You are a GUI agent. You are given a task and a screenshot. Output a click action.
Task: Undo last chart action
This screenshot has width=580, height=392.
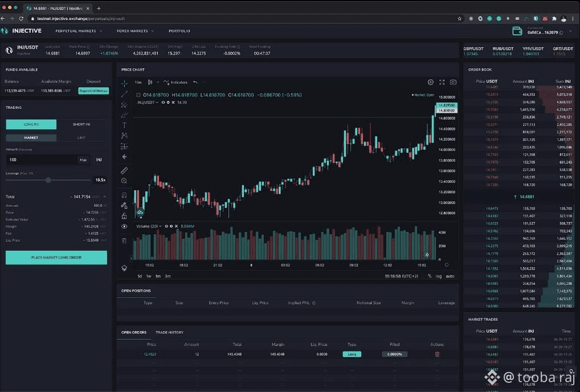195,82
